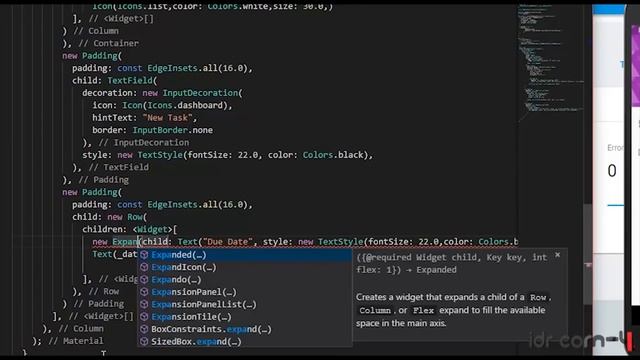Click the method icon beside Expando(…)

pyautogui.click(x=144, y=280)
